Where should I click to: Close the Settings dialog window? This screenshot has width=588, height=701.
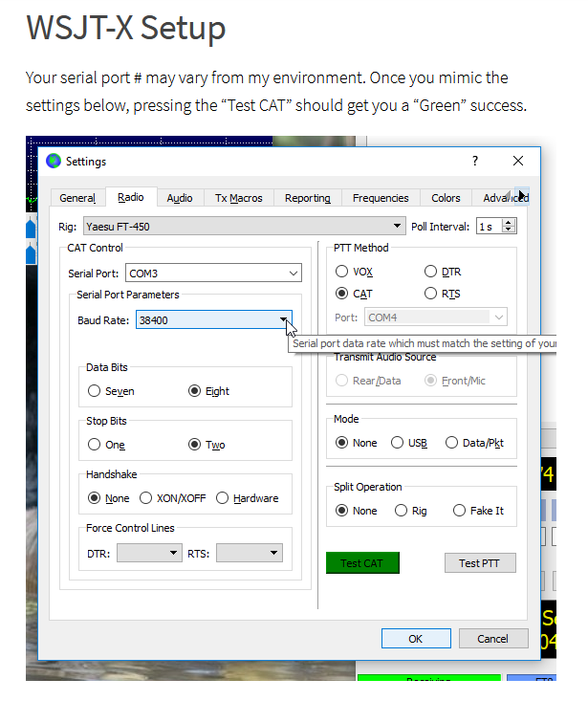(518, 161)
